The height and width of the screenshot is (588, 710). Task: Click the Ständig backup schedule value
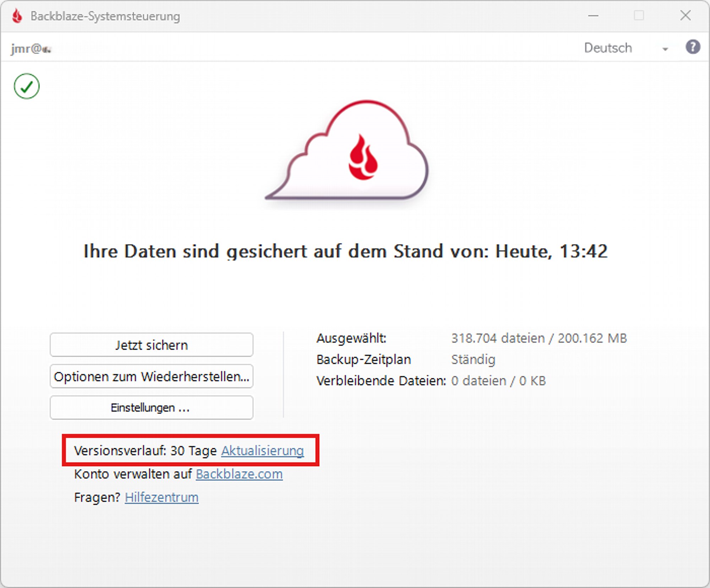[473, 359]
